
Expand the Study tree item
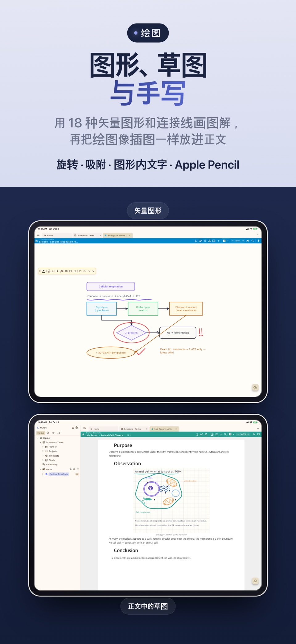click(x=43, y=460)
